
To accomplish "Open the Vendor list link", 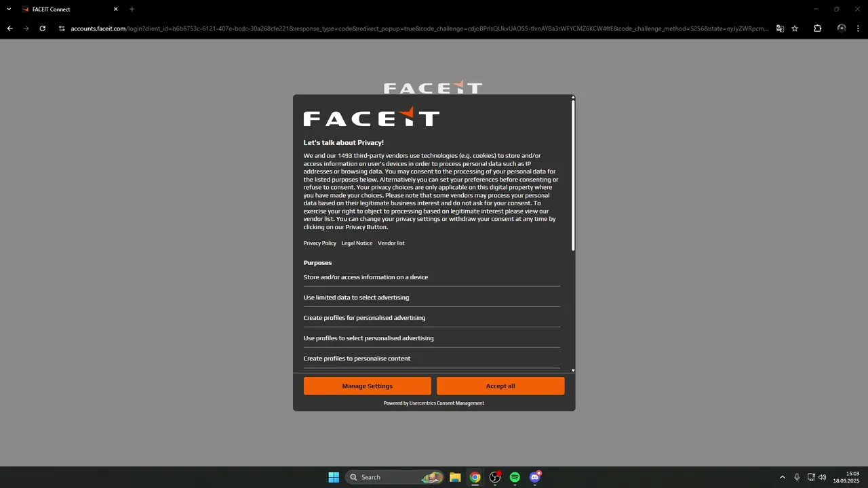I will (x=391, y=243).
